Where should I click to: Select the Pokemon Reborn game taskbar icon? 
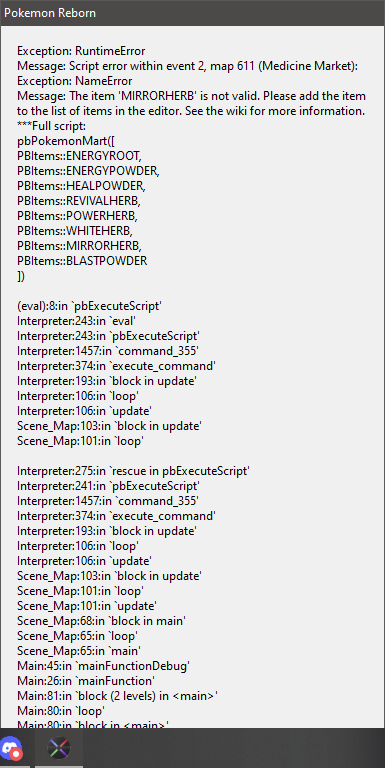click(59, 748)
